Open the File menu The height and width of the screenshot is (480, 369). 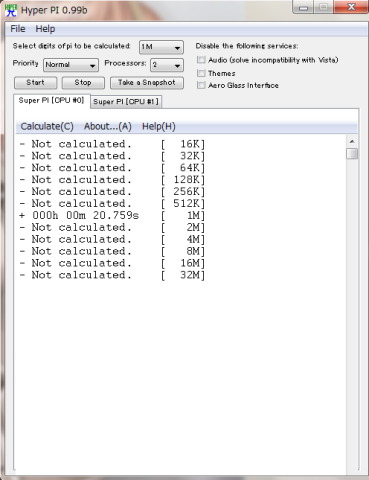click(x=18, y=29)
